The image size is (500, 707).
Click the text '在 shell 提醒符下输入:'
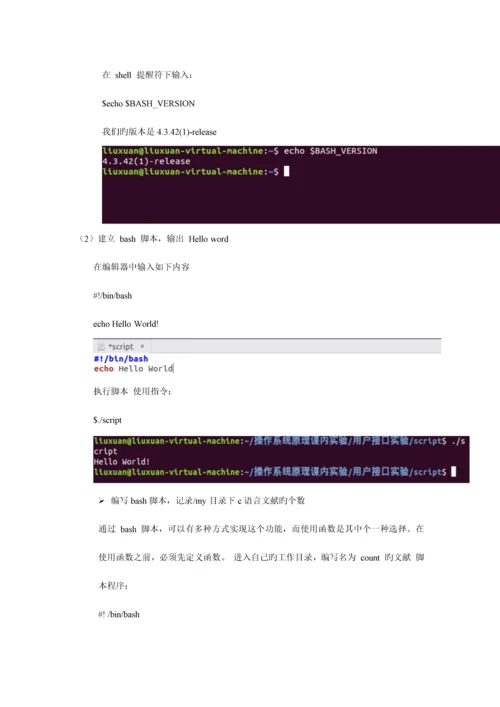(x=147, y=75)
